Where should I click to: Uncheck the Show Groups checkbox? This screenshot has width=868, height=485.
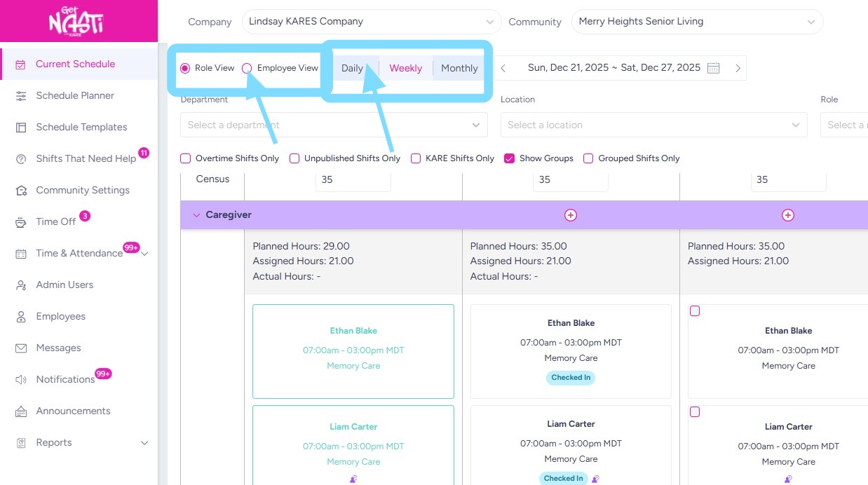tap(510, 158)
